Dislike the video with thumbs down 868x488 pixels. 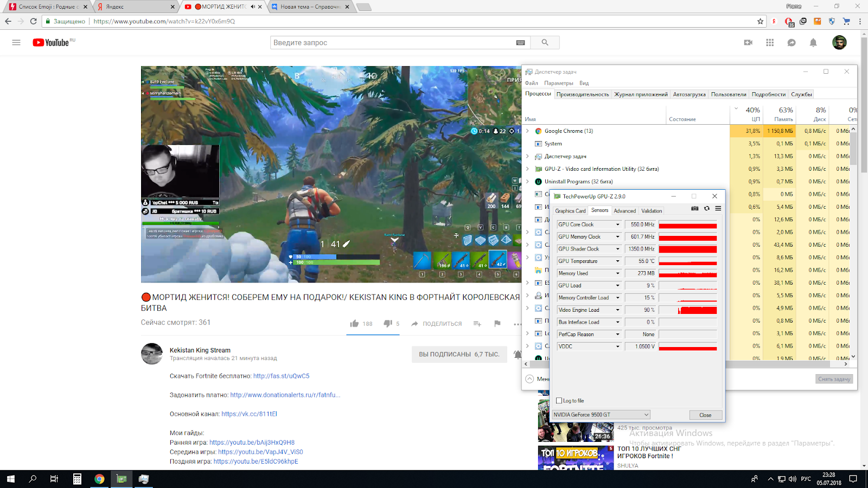coord(388,324)
